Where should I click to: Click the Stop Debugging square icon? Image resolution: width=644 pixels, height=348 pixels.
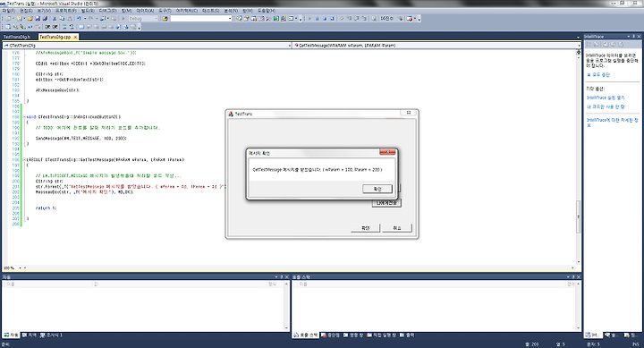(x=325, y=19)
